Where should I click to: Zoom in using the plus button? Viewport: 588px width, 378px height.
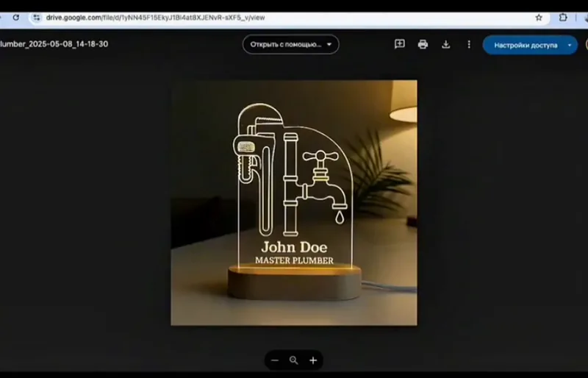[313, 360]
